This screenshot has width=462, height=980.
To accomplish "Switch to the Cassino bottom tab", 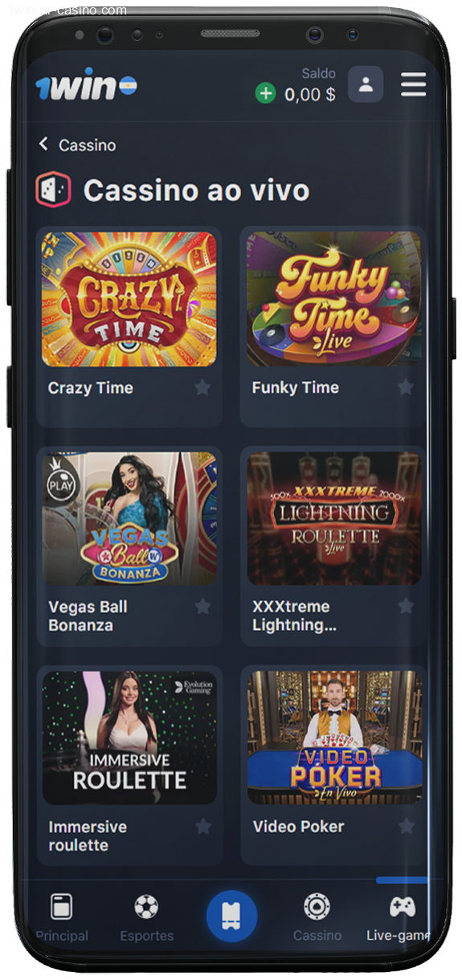I will 317,917.
